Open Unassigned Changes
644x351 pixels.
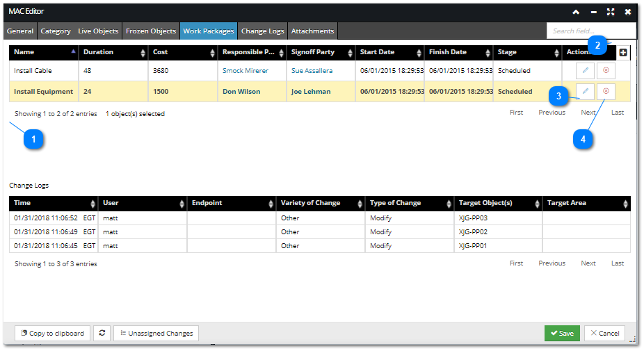click(x=156, y=334)
